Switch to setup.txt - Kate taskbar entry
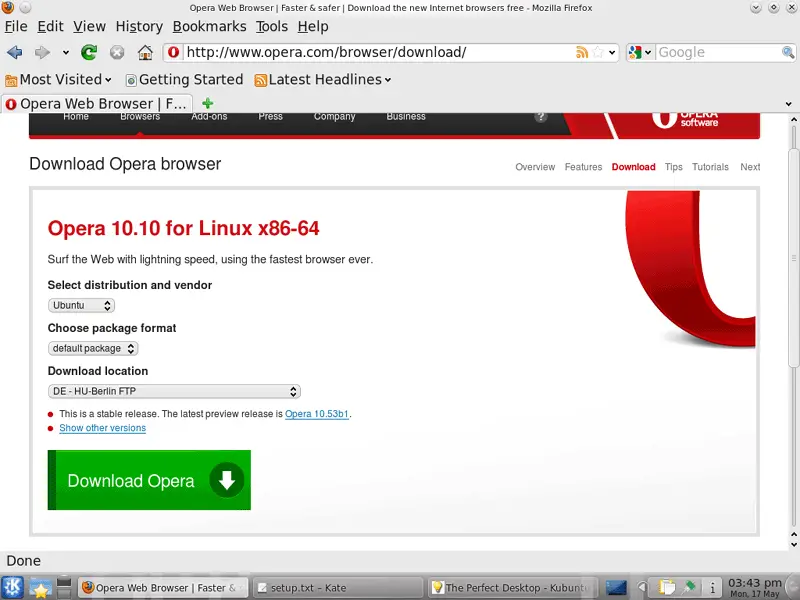The height and width of the screenshot is (600, 800). (338, 588)
